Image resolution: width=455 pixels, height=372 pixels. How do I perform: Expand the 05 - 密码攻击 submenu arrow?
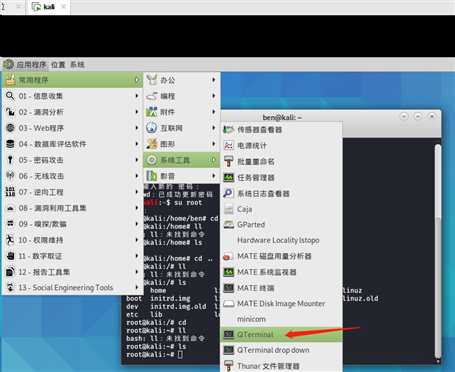[137, 160]
